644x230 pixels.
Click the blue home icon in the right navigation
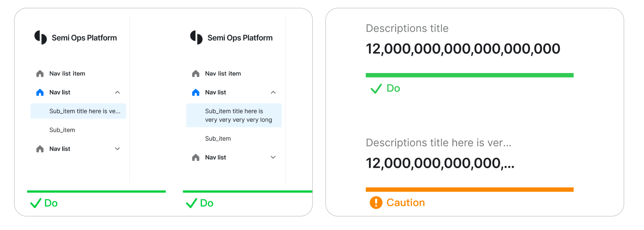pyautogui.click(x=196, y=92)
